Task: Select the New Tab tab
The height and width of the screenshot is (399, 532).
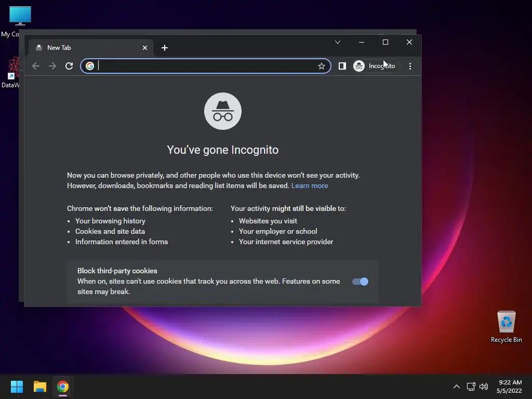Action: tap(91, 48)
